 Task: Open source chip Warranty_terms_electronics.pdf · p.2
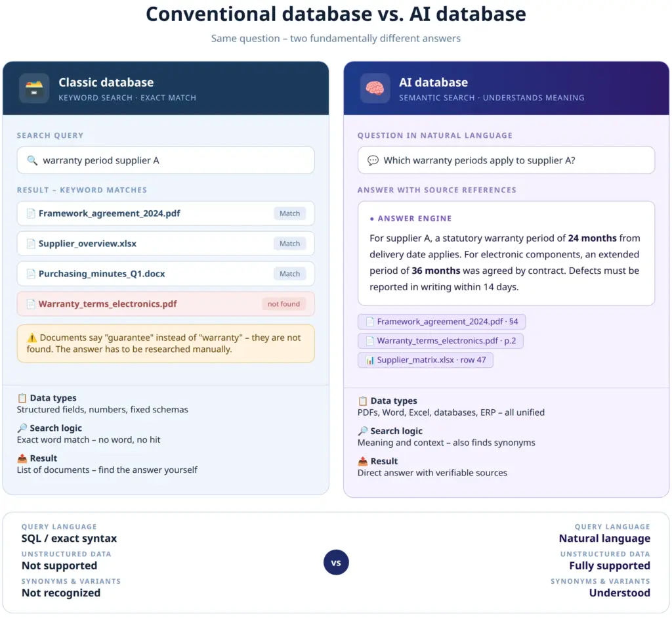coord(440,341)
